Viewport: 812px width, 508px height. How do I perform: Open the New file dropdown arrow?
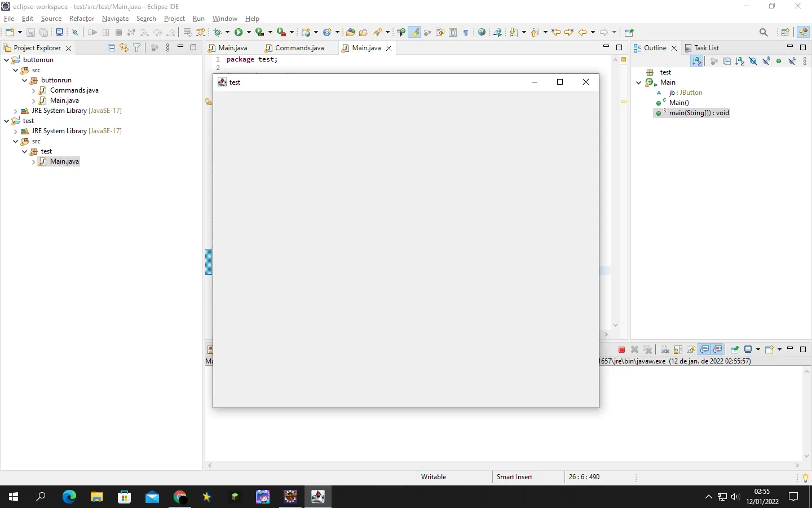coord(20,32)
